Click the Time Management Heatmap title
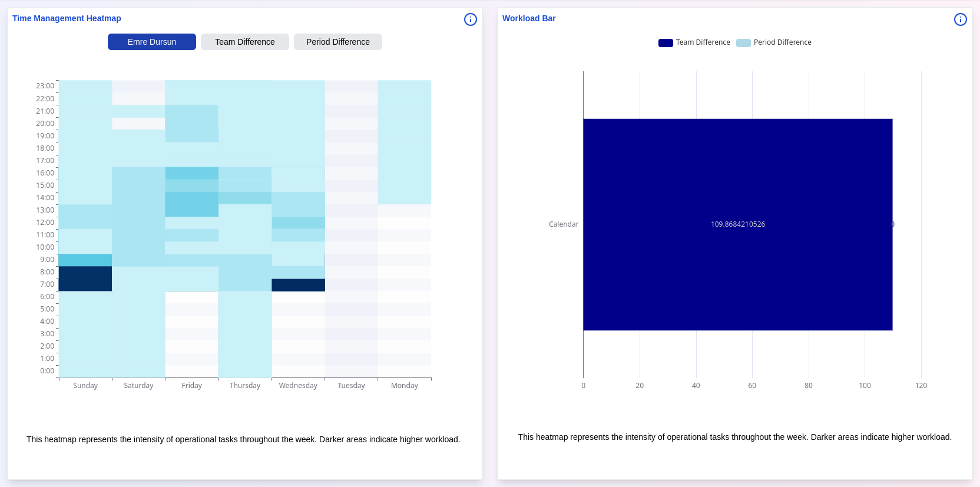This screenshot has width=980, height=487. click(67, 18)
